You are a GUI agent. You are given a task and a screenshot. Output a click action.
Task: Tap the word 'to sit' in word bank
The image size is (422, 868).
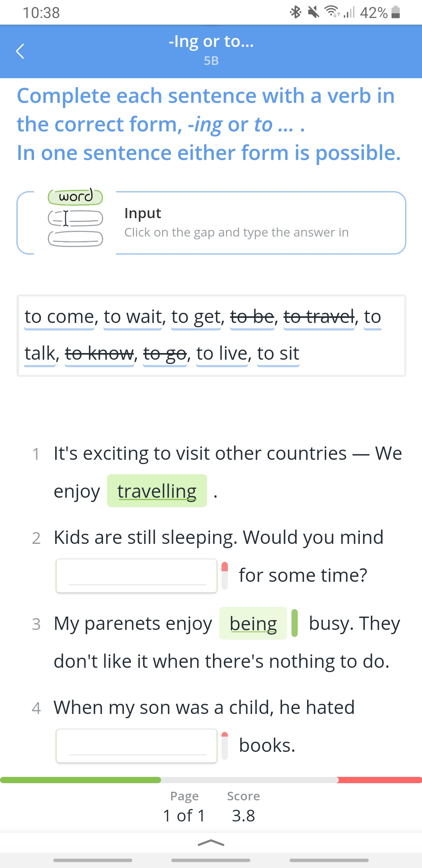click(x=278, y=354)
